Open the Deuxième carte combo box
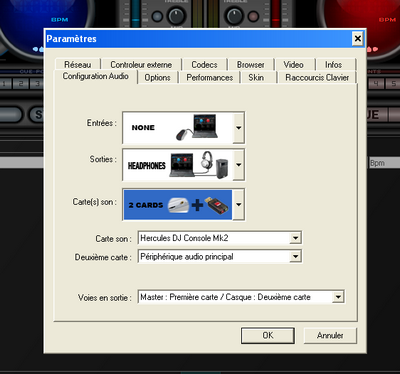Image resolution: width=400 pixels, height=374 pixels. tap(220, 257)
